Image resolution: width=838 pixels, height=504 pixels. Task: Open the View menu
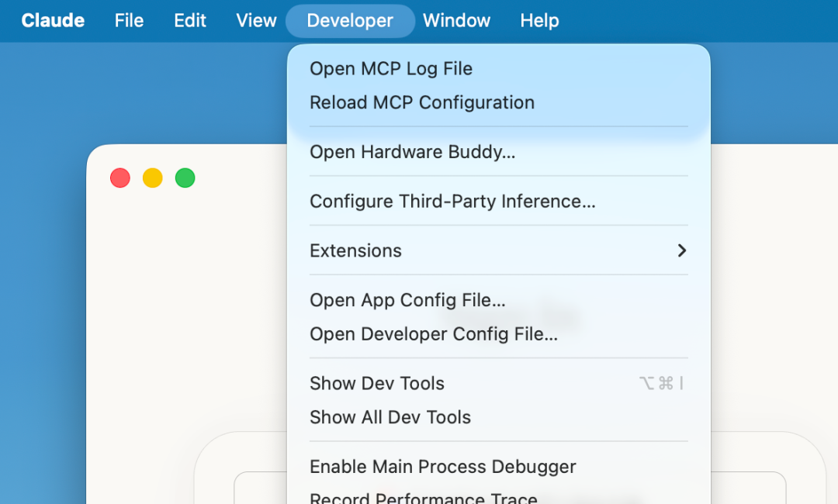click(256, 21)
